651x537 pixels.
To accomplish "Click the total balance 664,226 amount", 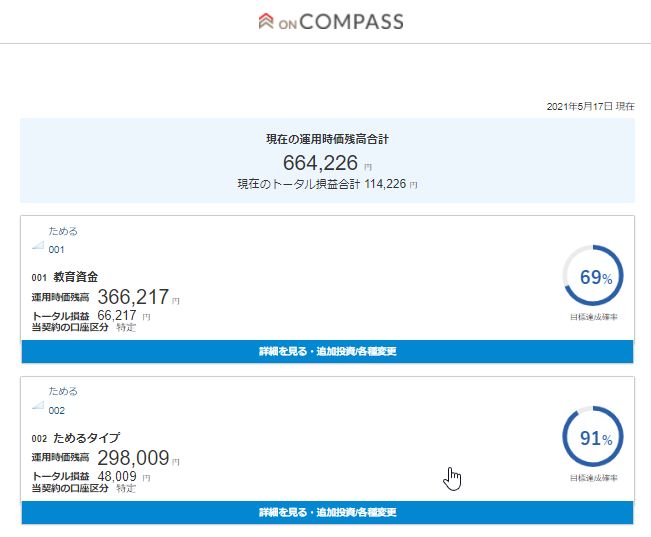I will [x=320, y=163].
